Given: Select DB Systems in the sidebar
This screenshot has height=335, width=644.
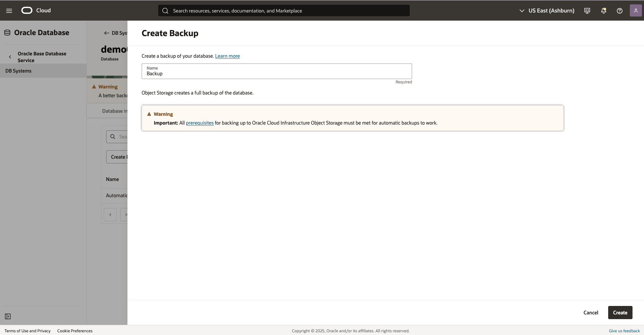Looking at the screenshot, I should (19, 71).
